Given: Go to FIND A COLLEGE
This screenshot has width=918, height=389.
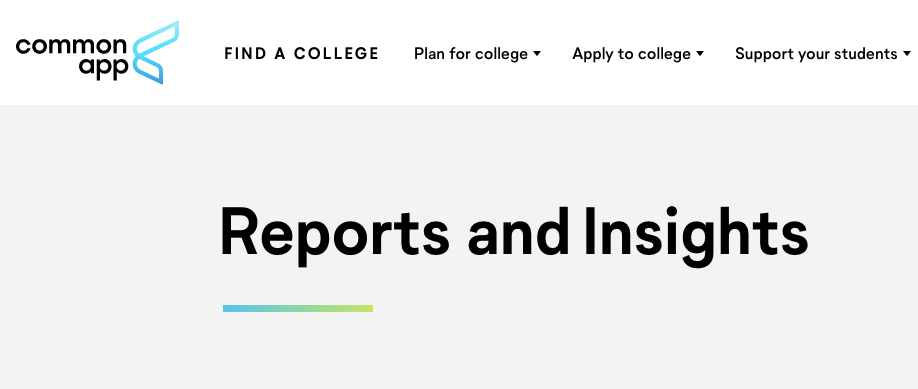Looking at the screenshot, I should point(302,54).
